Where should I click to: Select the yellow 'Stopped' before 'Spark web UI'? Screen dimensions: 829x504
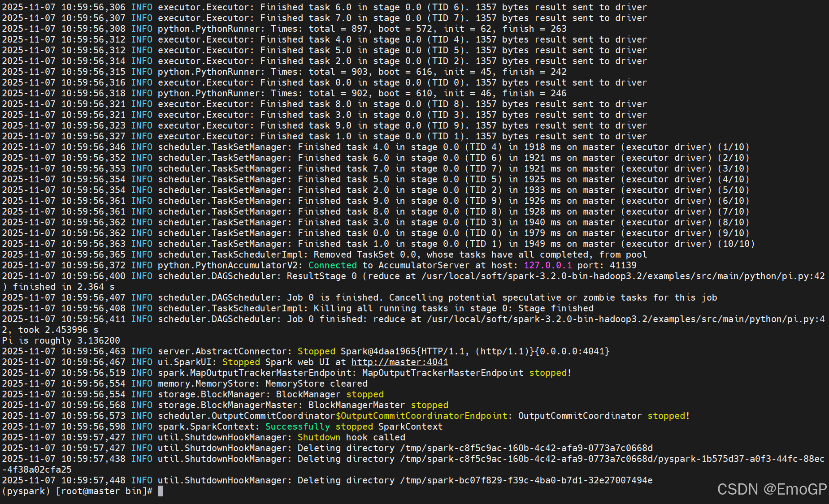click(241, 362)
